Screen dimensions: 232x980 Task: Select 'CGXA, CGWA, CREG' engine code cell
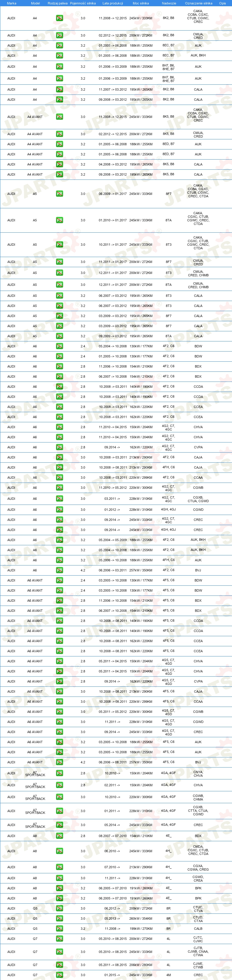[198, 867]
